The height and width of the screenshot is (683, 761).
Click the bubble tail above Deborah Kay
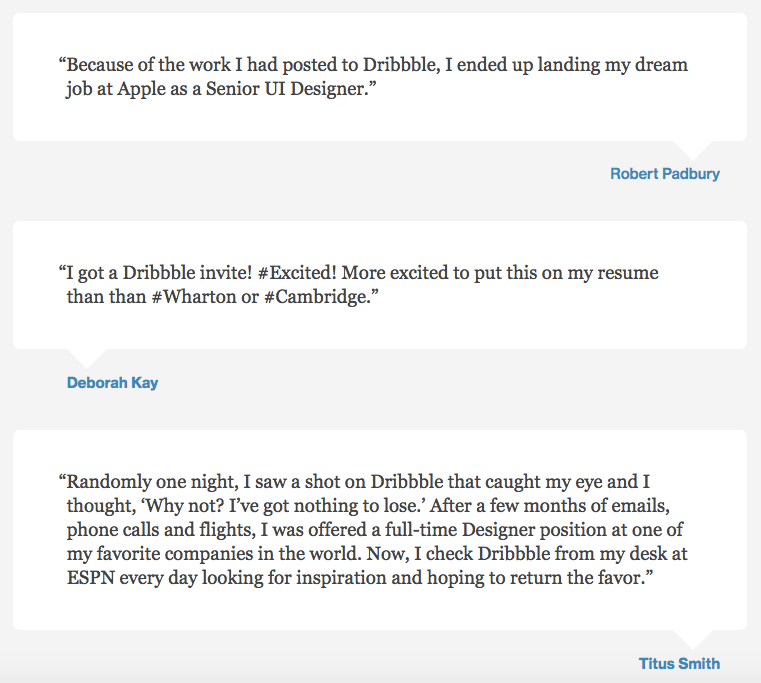[x=84, y=357]
